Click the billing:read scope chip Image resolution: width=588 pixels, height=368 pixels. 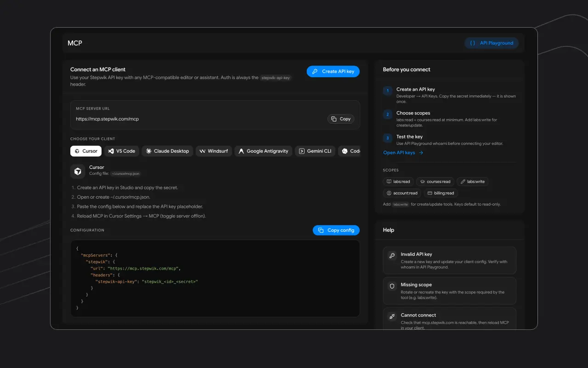(x=441, y=193)
